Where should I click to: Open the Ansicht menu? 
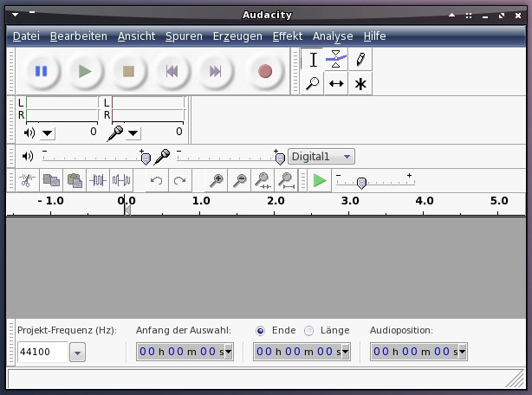136,36
